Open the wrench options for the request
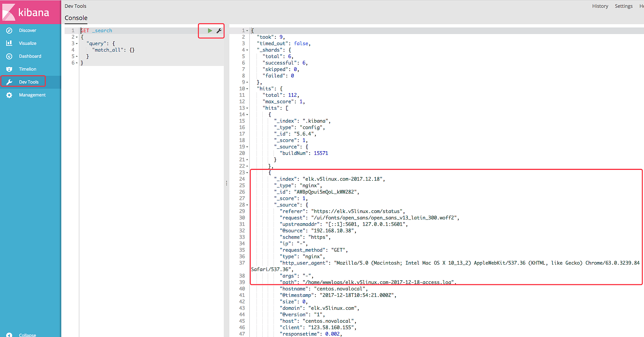The height and width of the screenshot is (337, 644). [x=219, y=31]
